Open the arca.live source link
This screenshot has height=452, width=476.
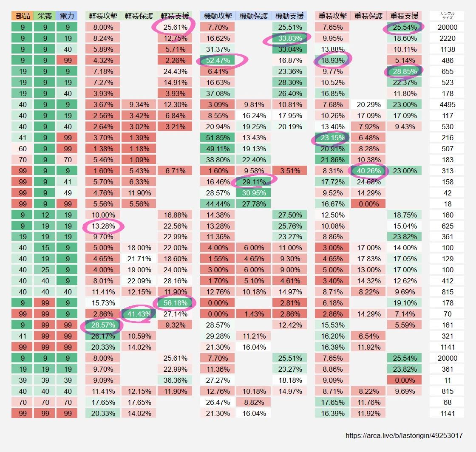404,435
